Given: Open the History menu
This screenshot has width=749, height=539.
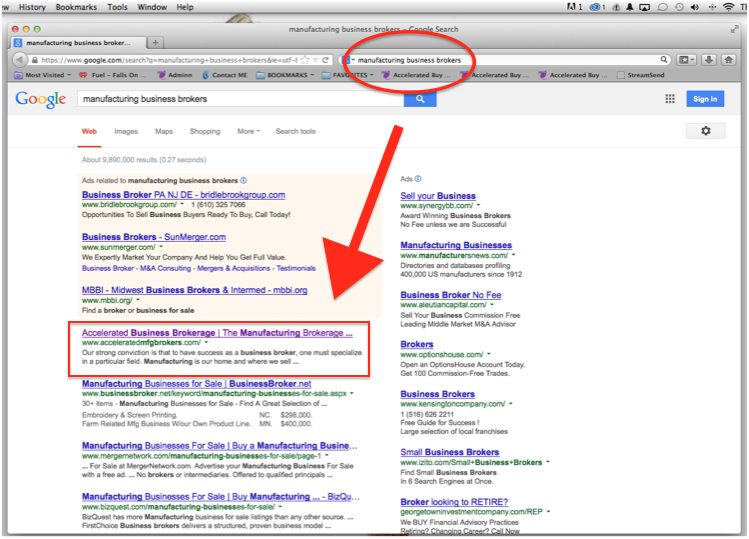Looking at the screenshot, I should point(32,7).
